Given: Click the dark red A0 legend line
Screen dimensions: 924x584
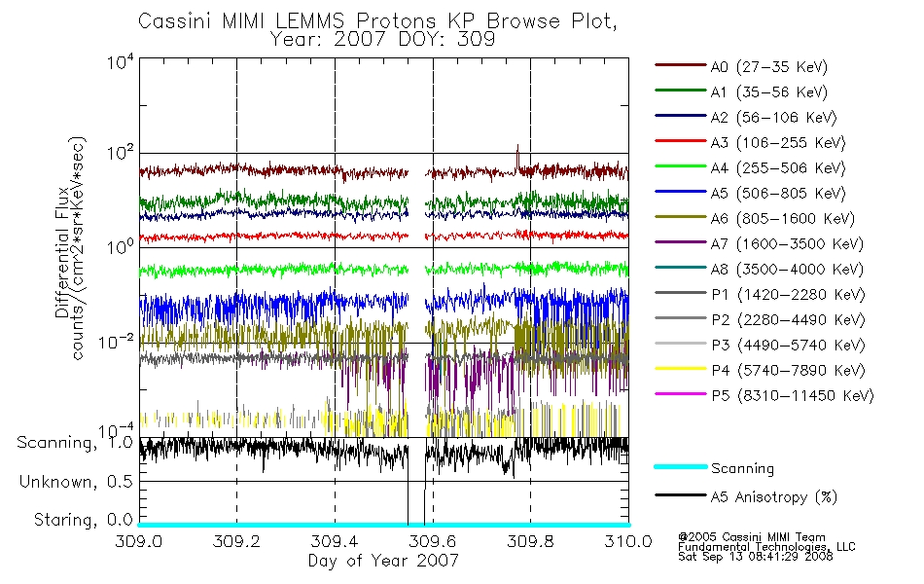Looking at the screenshot, I should pos(681,65).
